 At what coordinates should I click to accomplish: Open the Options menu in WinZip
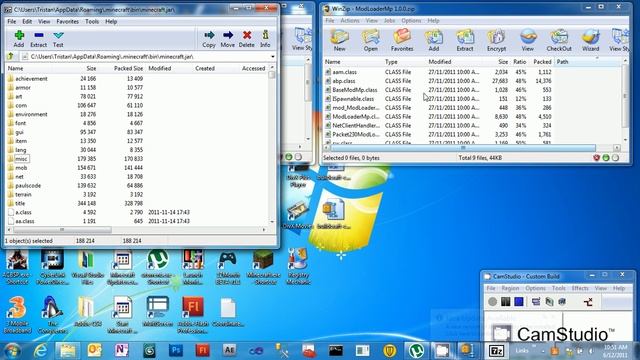[411, 20]
